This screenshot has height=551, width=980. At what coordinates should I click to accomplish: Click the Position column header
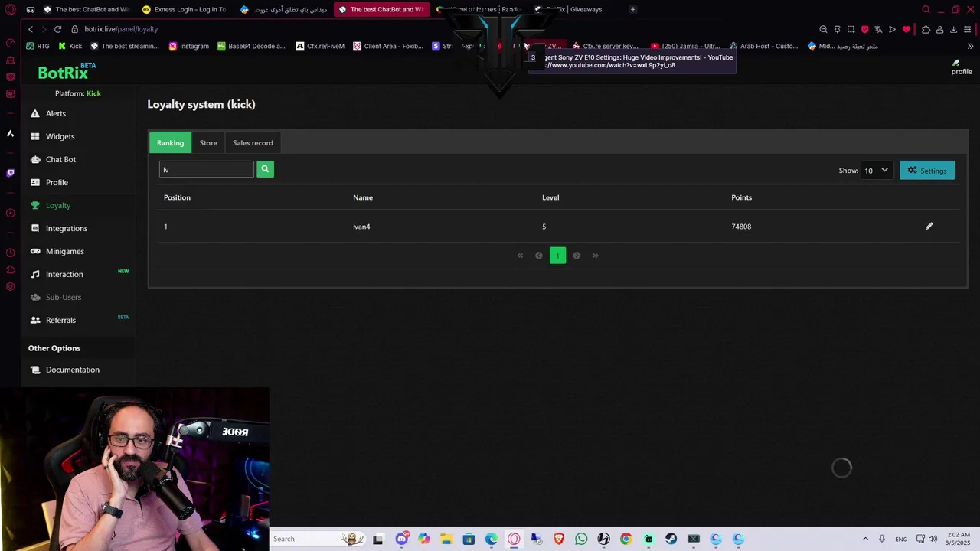click(x=177, y=197)
